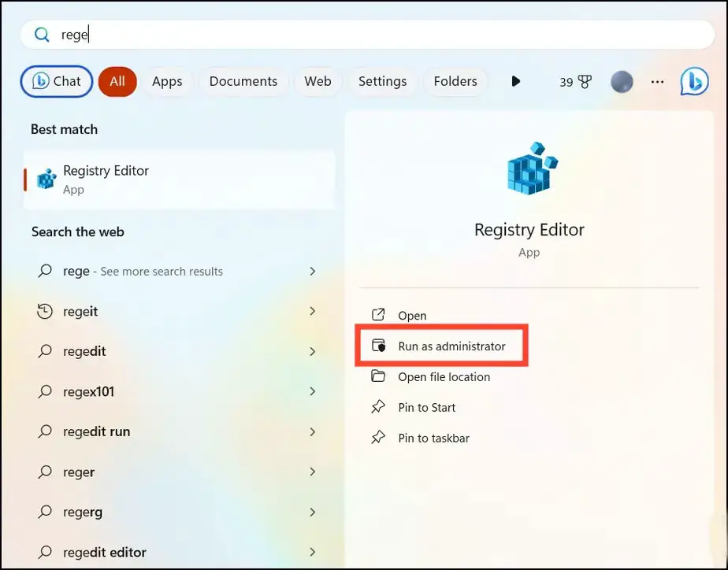The height and width of the screenshot is (570, 728).
Task: Click Registry Editor cube icon in best match
Action: point(46,179)
